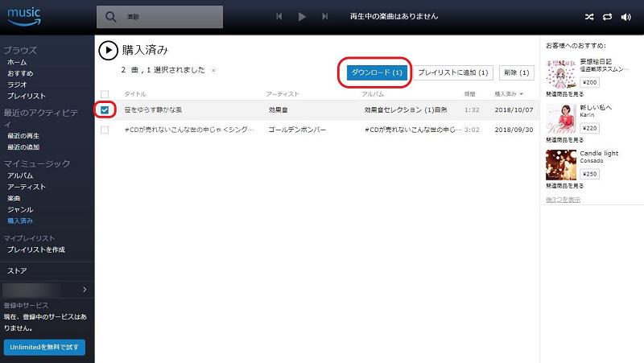644x363 pixels.
Task: Click プレイリストを作成
Action: (x=35, y=250)
